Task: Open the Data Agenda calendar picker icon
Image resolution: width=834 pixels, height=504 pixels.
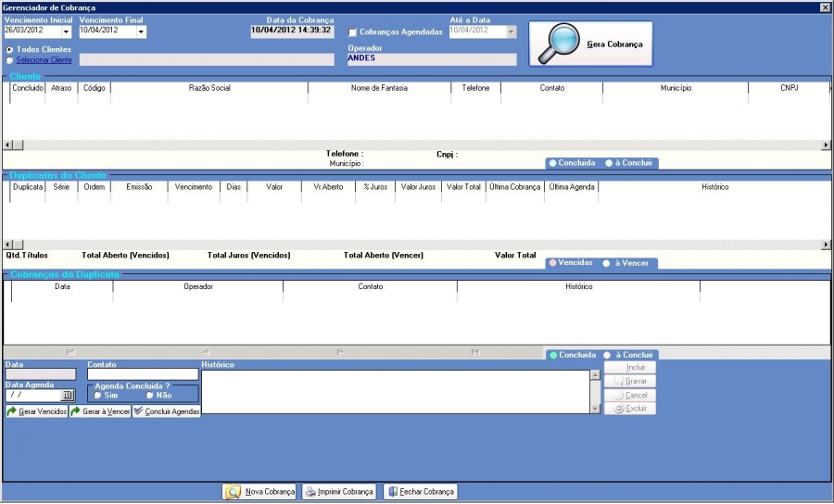Action: [67, 395]
